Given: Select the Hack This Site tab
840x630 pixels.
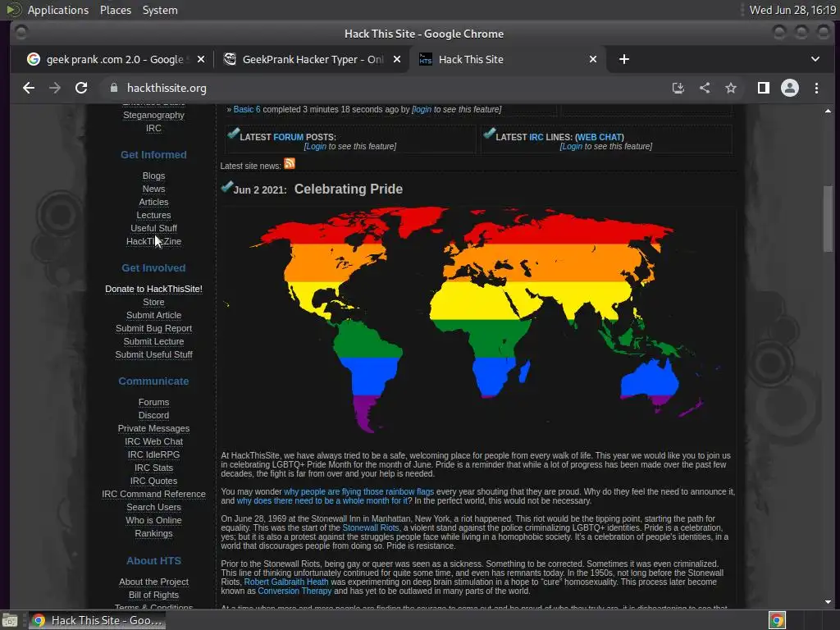Looking at the screenshot, I should tap(507, 59).
